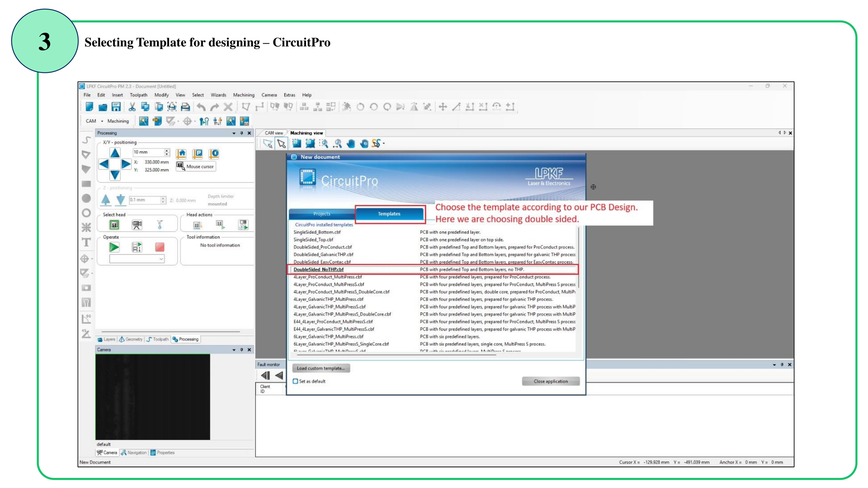Open the Wizards menu

tap(218, 95)
